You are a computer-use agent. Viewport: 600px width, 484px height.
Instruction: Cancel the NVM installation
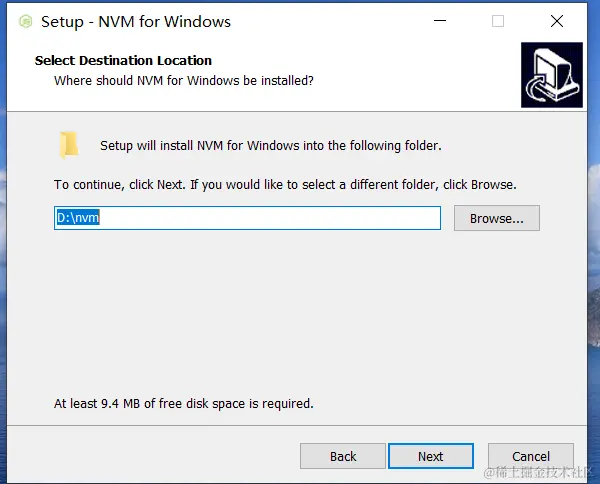(531, 456)
